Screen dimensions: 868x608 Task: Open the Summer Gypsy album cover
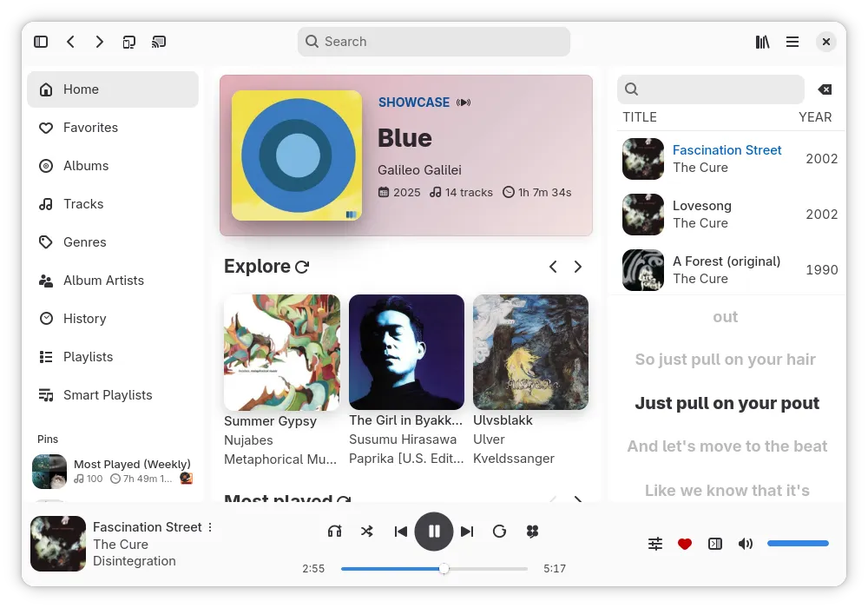pyautogui.click(x=282, y=352)
